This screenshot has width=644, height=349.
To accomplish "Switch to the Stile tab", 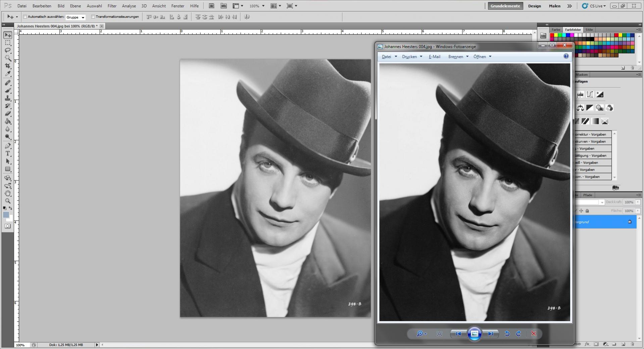I will pos(589,30).
